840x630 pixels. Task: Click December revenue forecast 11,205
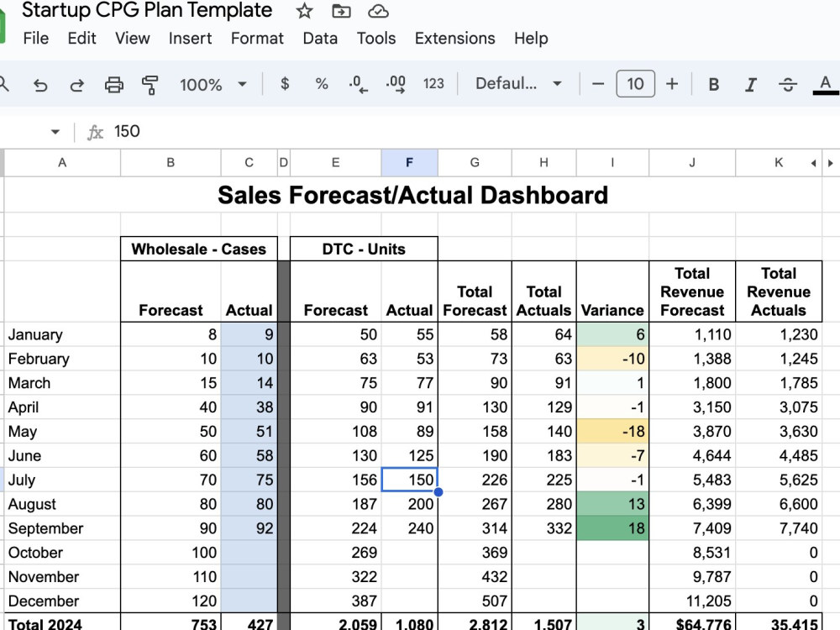pyautogui.click(x=692, y=601)
